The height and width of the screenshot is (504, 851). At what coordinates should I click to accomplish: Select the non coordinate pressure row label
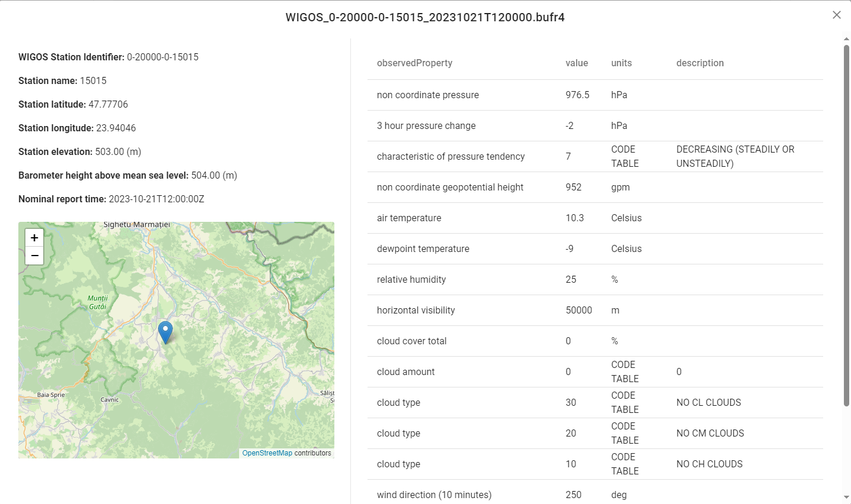pos(428,95)
